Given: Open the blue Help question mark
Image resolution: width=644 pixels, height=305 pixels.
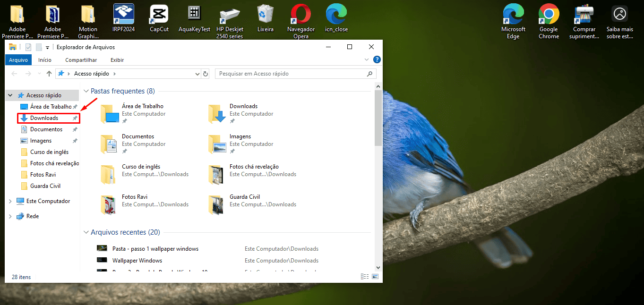Looking at the screenshot, I should pyautogui.click(x=377, y=60).
